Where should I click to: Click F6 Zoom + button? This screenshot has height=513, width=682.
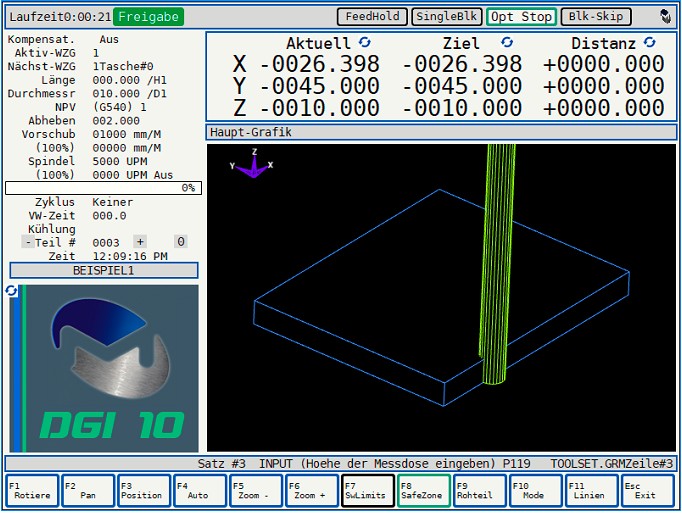[312, 491]
